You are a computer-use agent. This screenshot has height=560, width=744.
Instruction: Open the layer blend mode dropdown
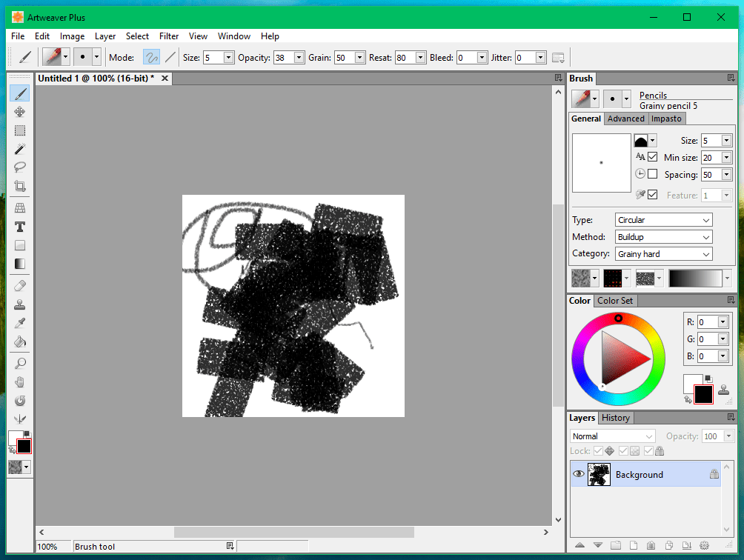(x=611, y=436)
